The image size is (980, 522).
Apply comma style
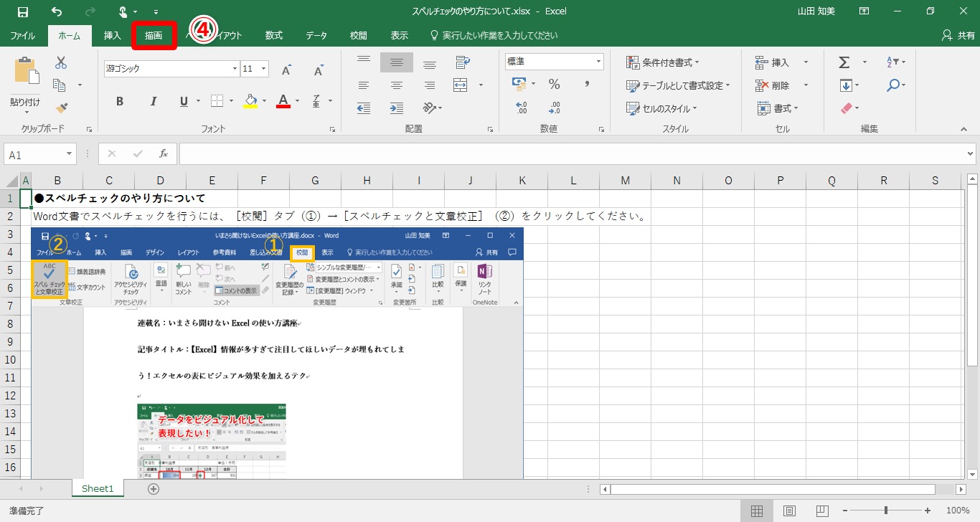point(587,85)
